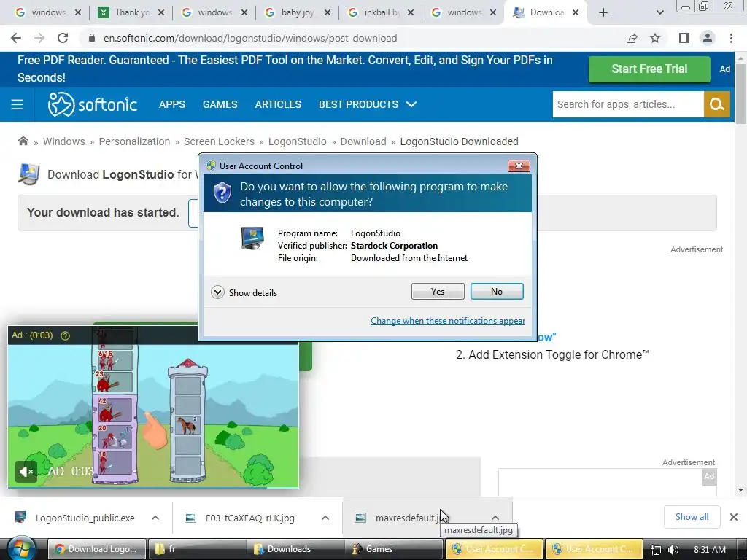Viewport: 747px width, 560px height.
Task: Close the first 'windows' tab
Action: [x=78, y=12]
